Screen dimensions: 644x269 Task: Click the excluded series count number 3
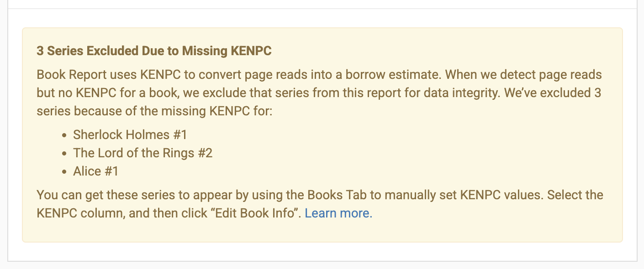click(39, 51)
